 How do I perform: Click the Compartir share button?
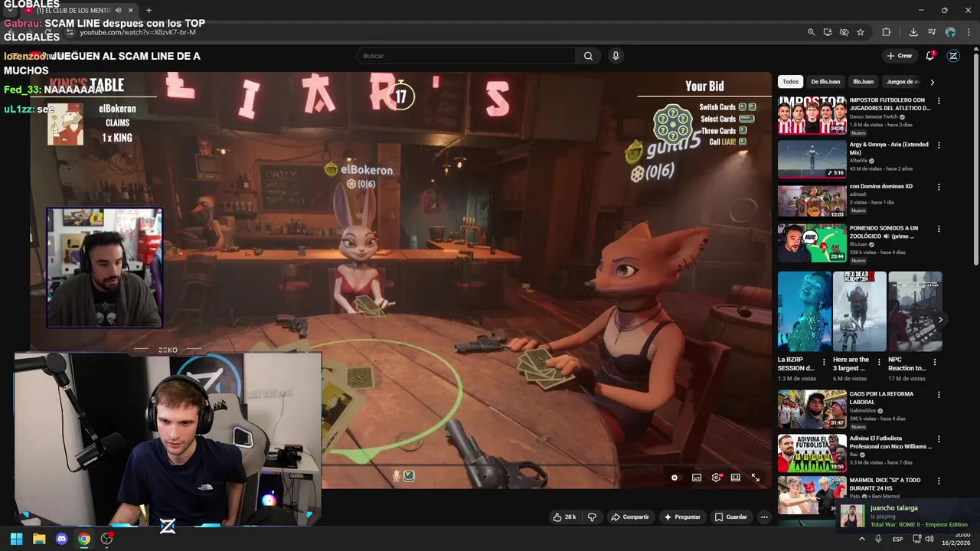coord(630,517)
